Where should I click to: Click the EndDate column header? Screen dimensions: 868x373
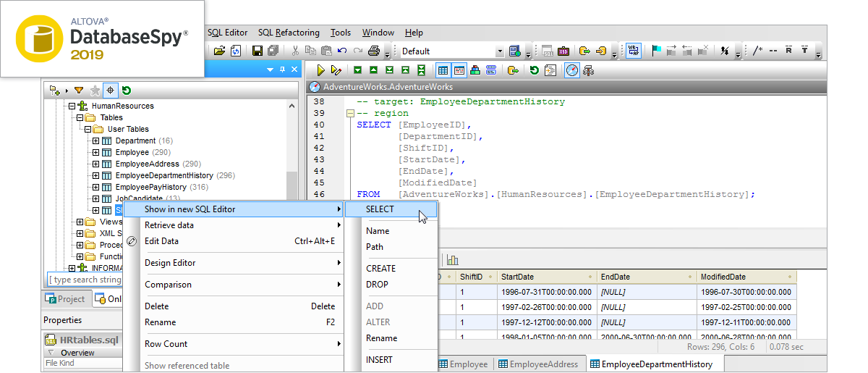pos(647,277)
